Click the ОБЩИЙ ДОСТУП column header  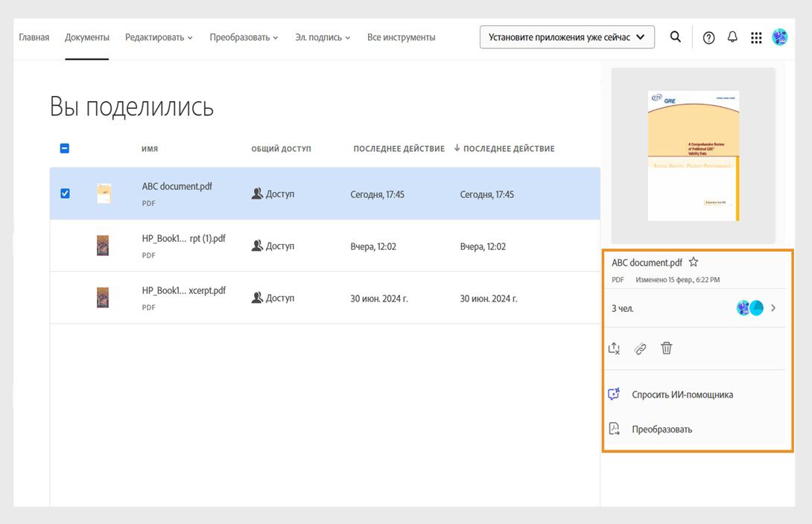tap(281, 148)
